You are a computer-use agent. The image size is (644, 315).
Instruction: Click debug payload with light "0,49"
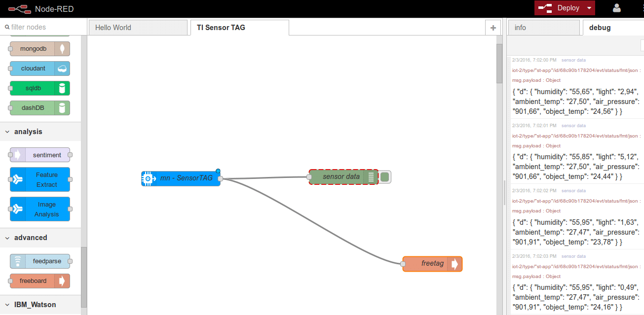(577, 297)
